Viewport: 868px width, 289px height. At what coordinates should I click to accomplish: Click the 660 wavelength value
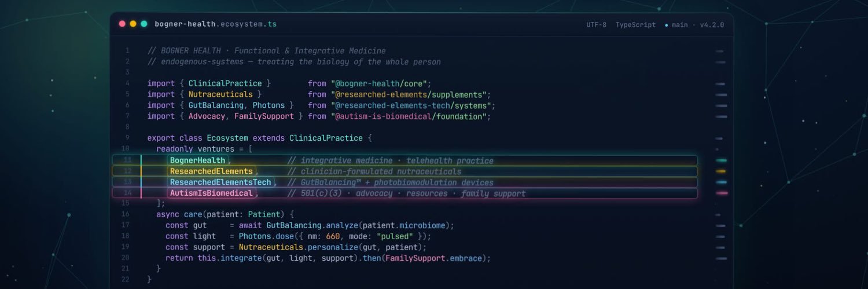point(333,236)
